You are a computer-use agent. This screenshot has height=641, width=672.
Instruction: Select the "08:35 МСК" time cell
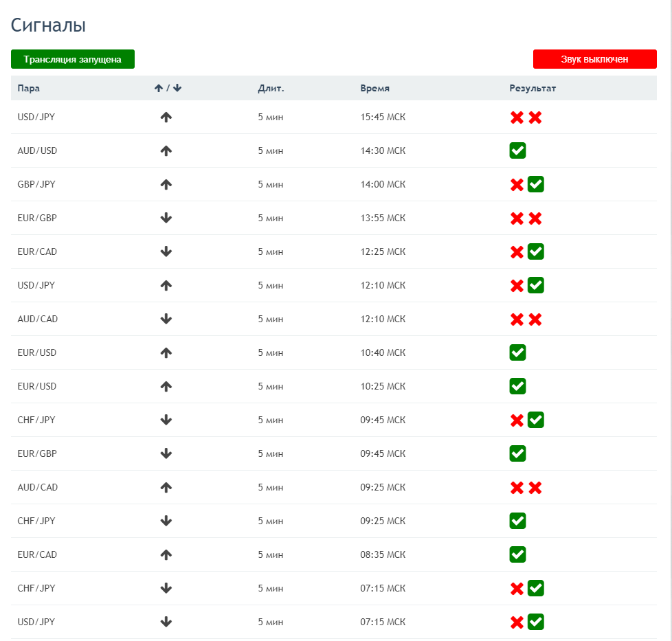(383, 555)
